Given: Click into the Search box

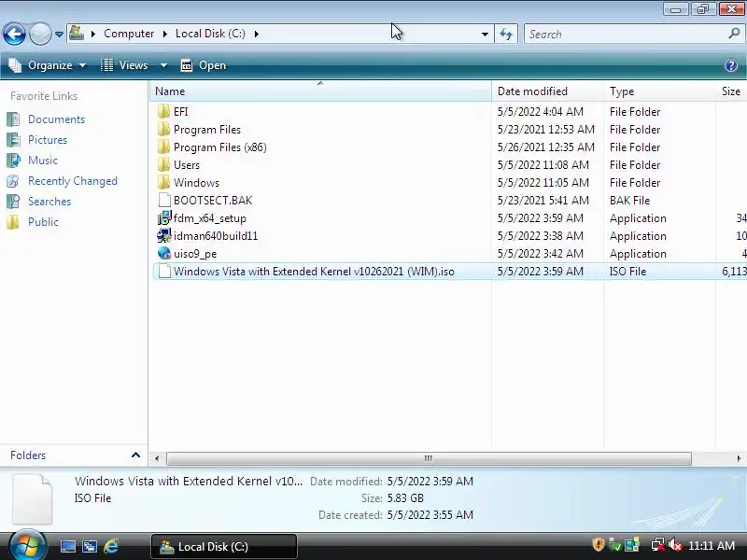Looking at the screenshot, I should pyautogui.click(x=625, y=35).
